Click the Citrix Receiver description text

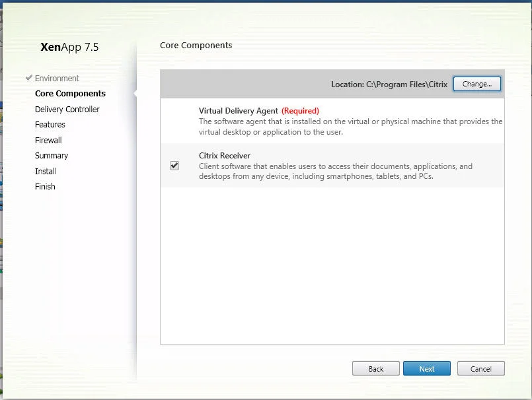(336, 171)
